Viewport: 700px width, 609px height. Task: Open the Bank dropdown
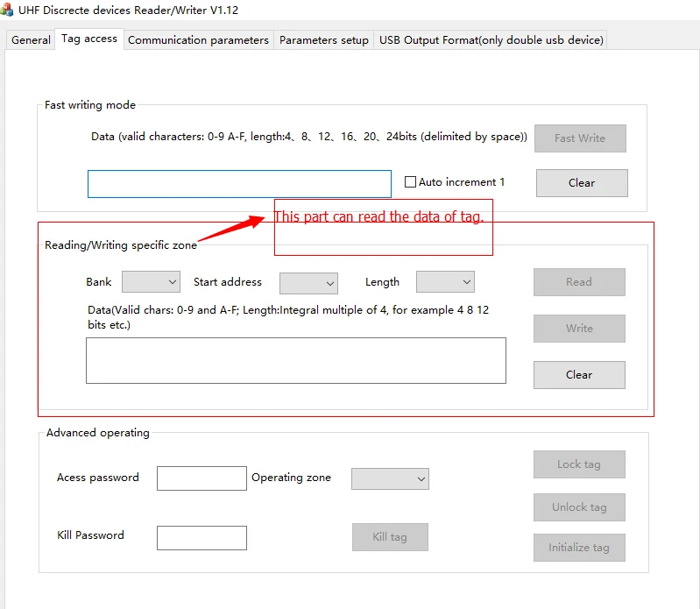point(151,282)
